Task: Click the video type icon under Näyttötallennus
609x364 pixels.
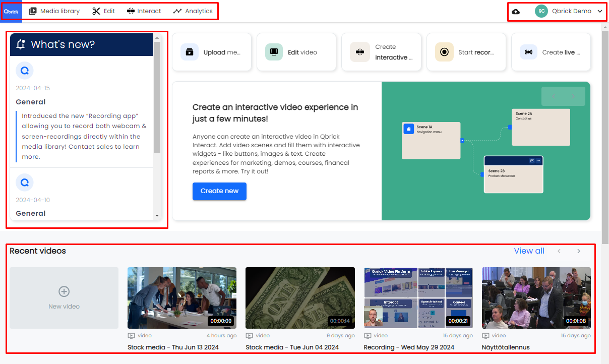Action: point(485,335)
